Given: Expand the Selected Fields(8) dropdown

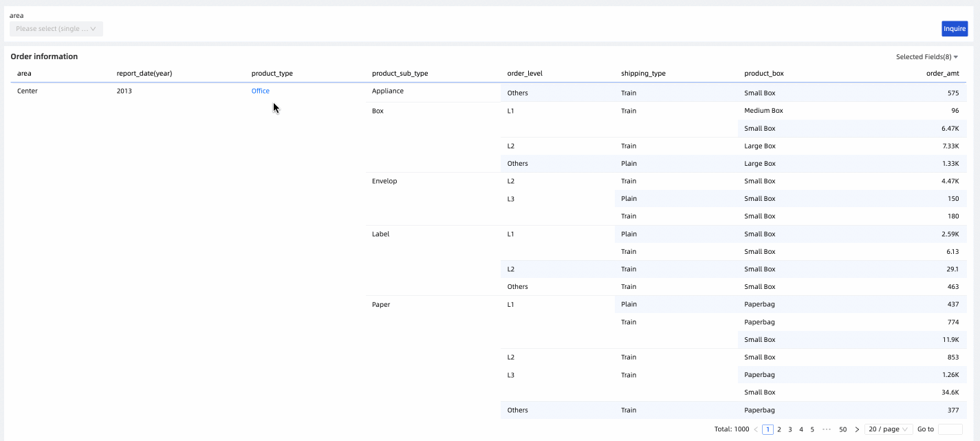Looking at the screenshot, I should (926, 57).
